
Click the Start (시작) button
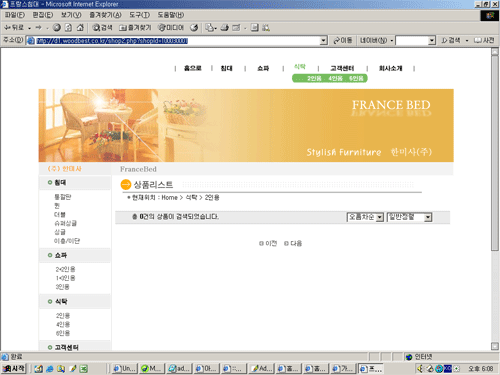(x=13, y=369)
